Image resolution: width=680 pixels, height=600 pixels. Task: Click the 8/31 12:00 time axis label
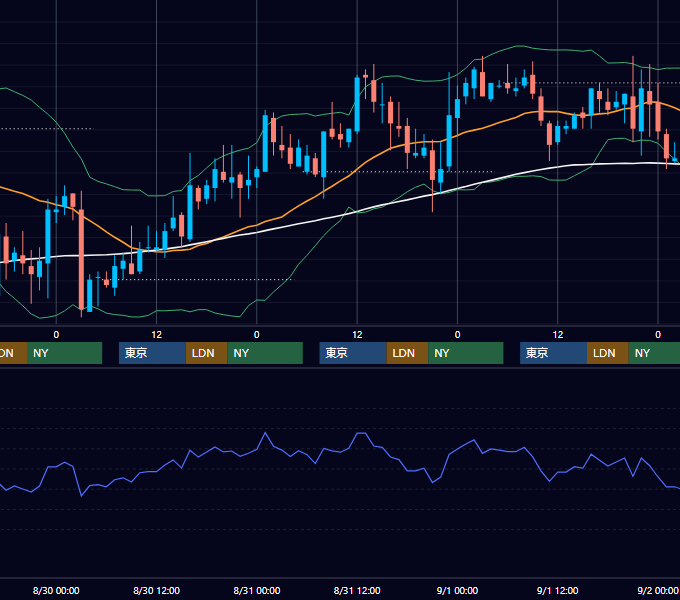tap(357, 590)
